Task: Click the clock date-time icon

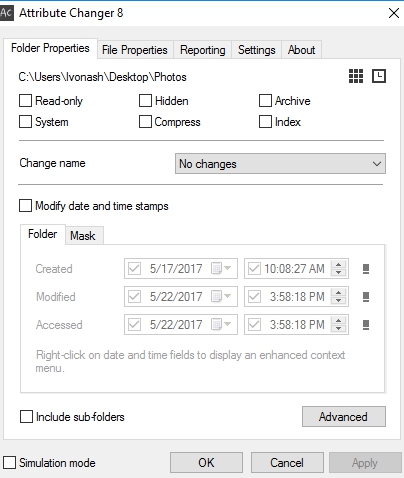Action: (x=379, y=76)
